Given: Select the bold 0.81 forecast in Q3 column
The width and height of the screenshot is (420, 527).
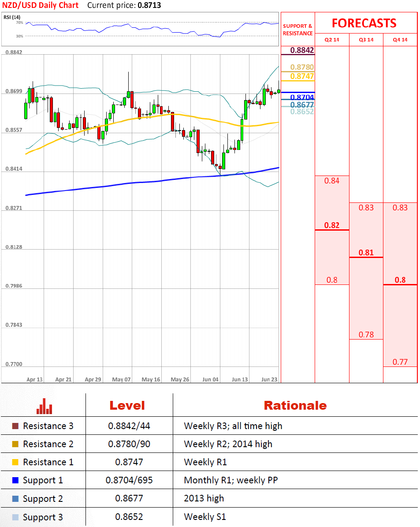Looking at the screenshot, I should pos(366,253).
